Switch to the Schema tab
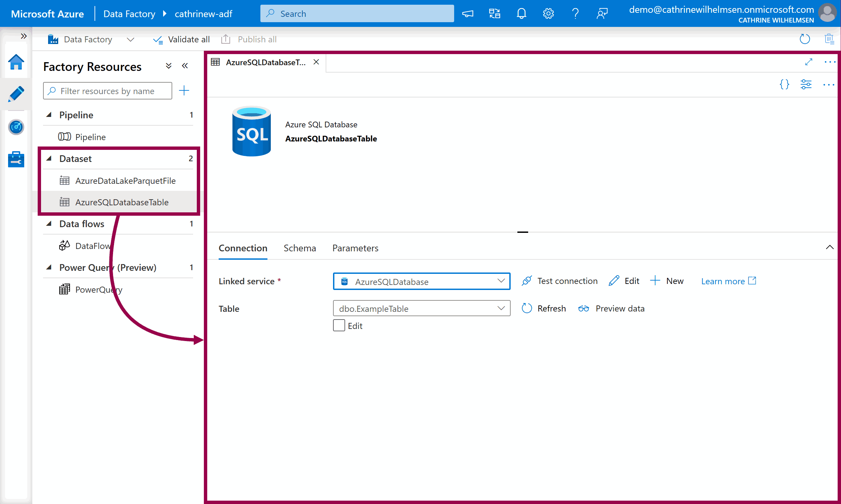 (299, 248)
